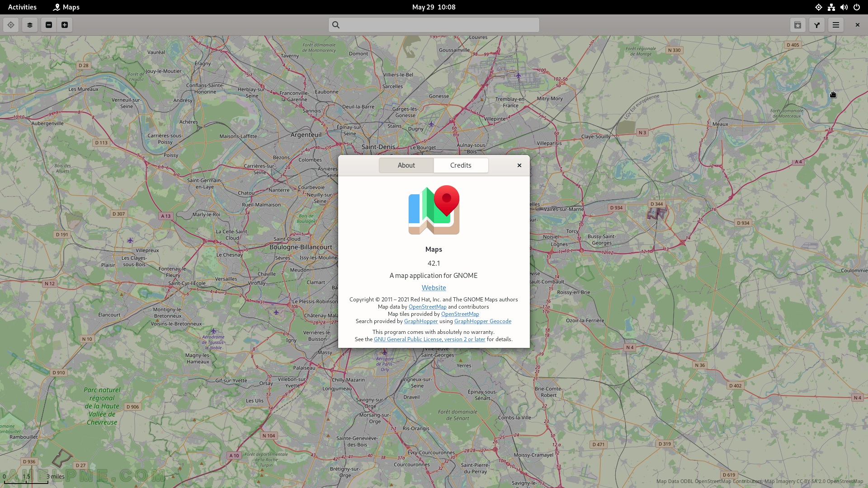Open the Maps application menu in top bar
This screenshot has height=488, width=868.
tap(66, 7)
